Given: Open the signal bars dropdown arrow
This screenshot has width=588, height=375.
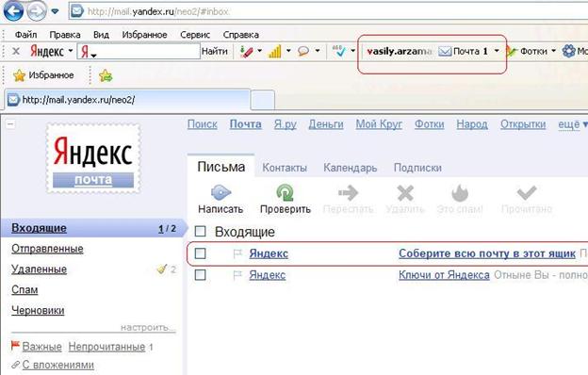Looking at the screenshot, I should click(288, 51).
